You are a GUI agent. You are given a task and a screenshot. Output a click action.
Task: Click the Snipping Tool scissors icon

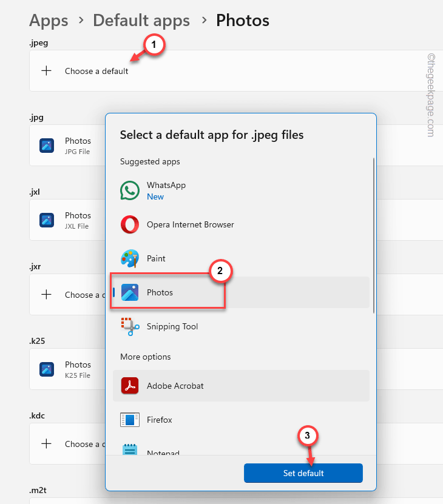[x=130, y=326]
